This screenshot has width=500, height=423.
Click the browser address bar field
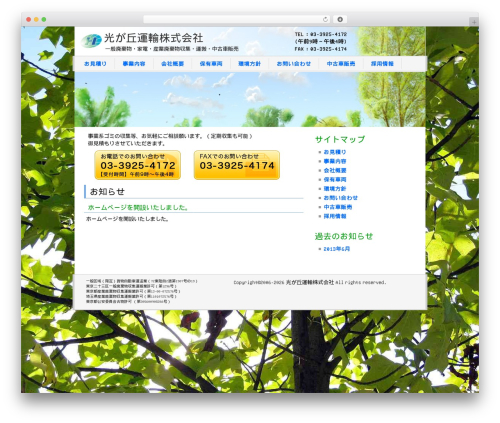pyautogui.click(x=237, y=19)
